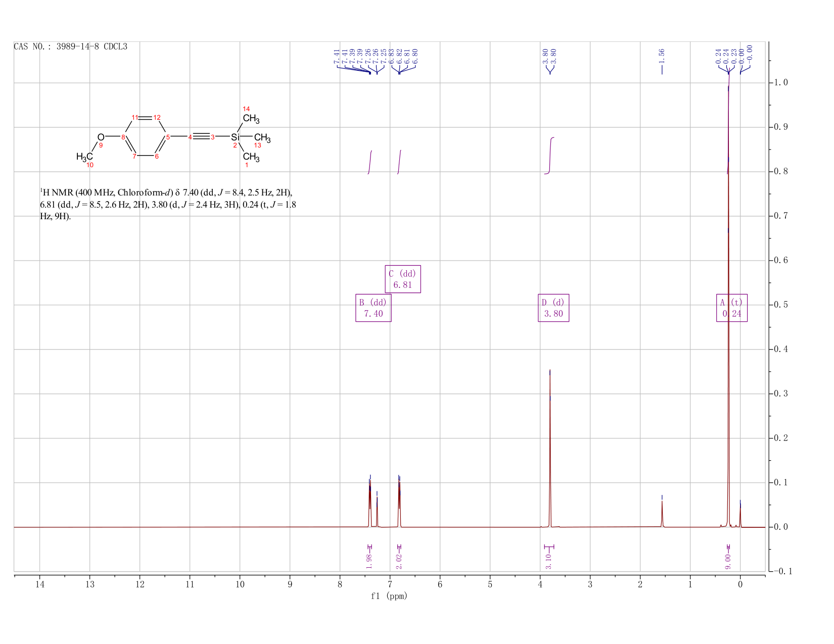Image resolution: width=834 pixels, height=644 pixels.
Task: Select the B (dd) 7.40 multiplet box
Action: tap(374, 308)
